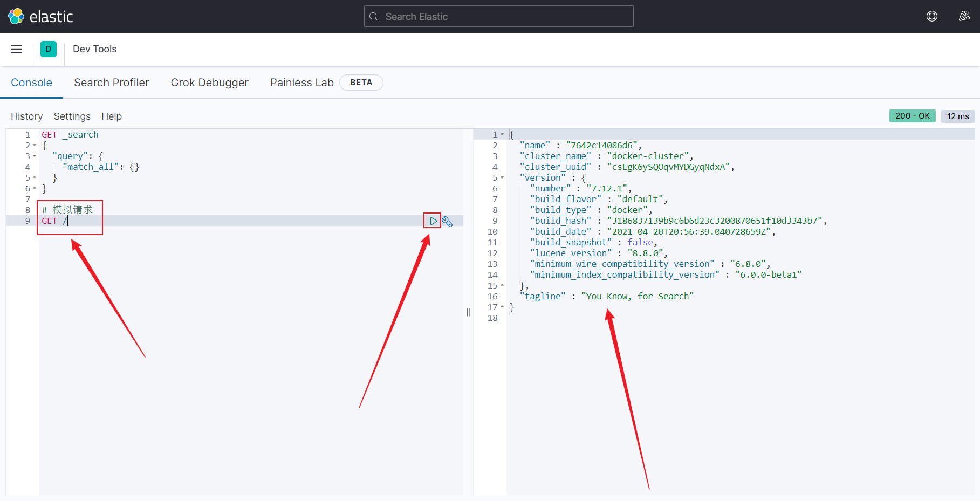Collapse editor fold arrow at line 2

pyautogui.click(x=35, y=145)
